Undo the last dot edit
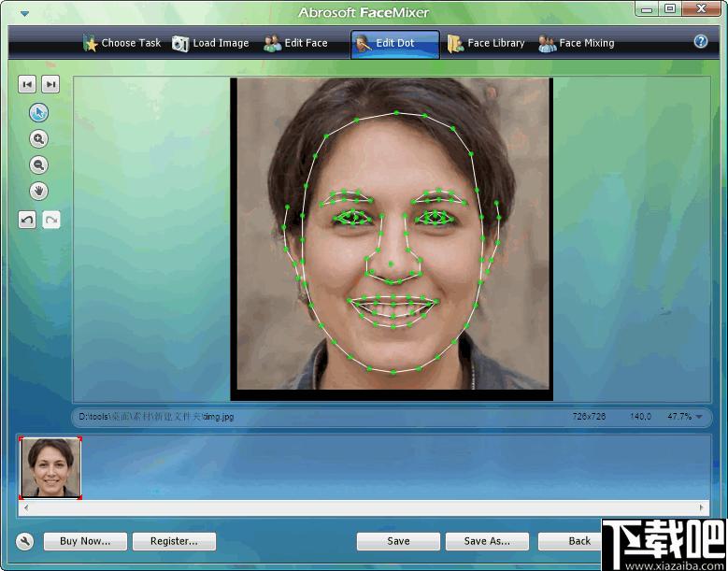The width and height of the screenshot is (728, 571). coord(27,220)
